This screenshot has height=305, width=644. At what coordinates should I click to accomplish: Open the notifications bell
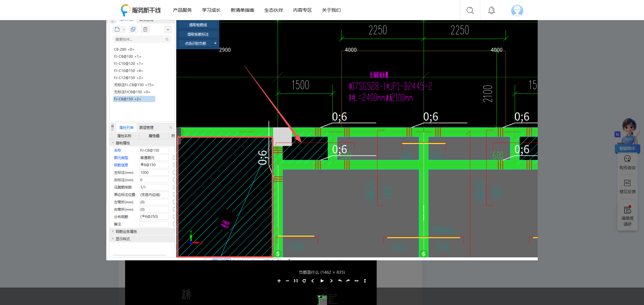(x=491, y=10)
